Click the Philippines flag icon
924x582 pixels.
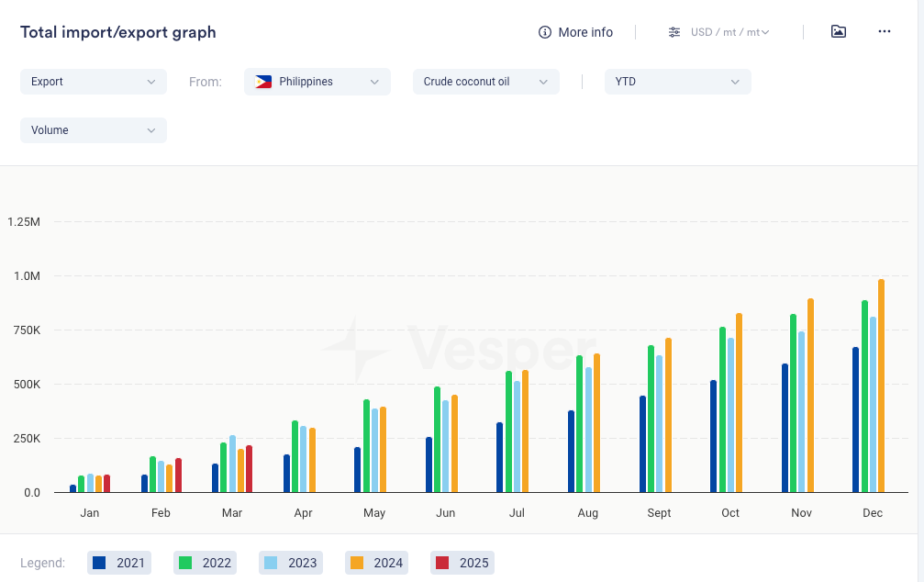coord(263,82)
